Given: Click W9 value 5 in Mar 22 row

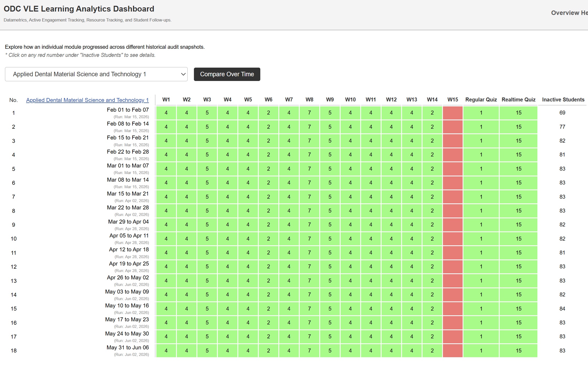Looking at the screenshot, I should click(x=330, y=211).
